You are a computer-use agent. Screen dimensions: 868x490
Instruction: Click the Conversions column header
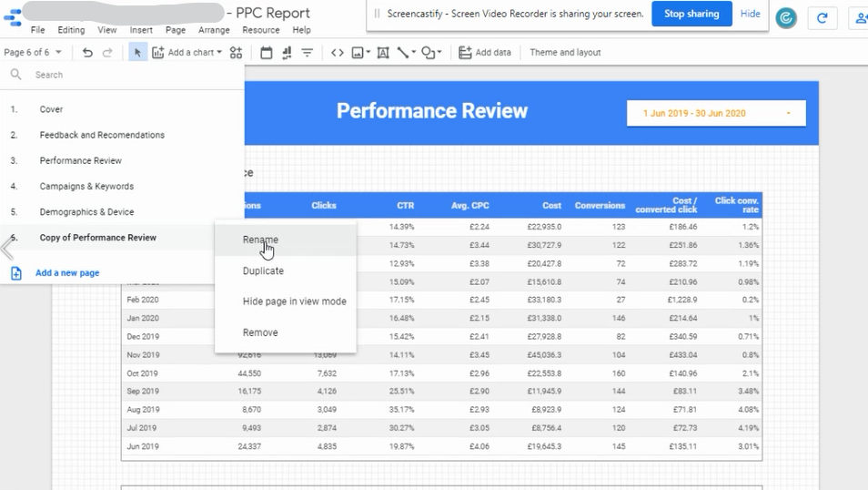[601, 205]
